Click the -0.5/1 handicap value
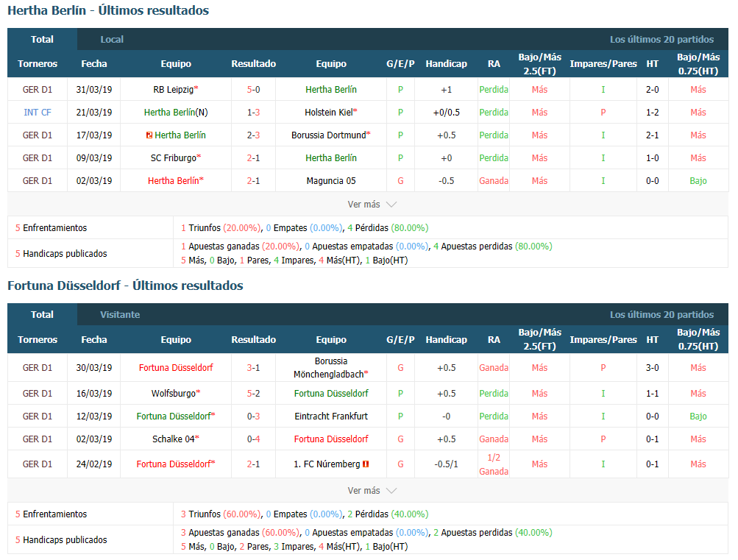This screenshot has width=738, height=560. click(446, 464)
